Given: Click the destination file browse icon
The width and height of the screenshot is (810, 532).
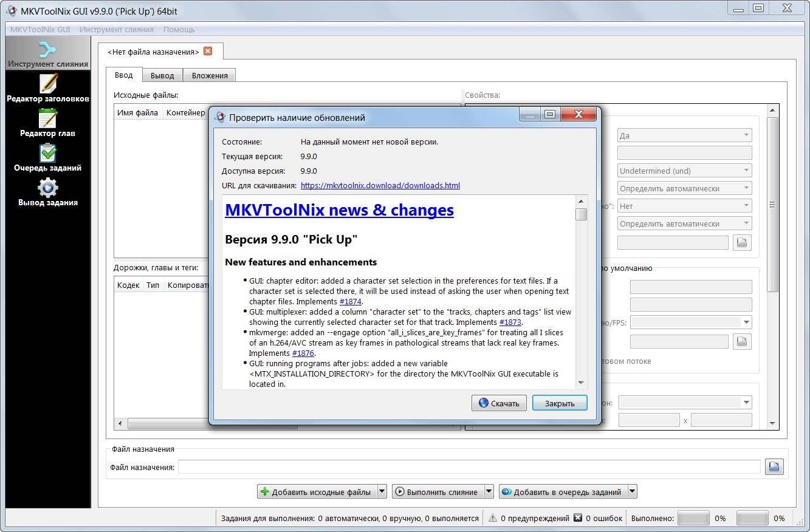Looking at the screenshot, I should 774,466.
